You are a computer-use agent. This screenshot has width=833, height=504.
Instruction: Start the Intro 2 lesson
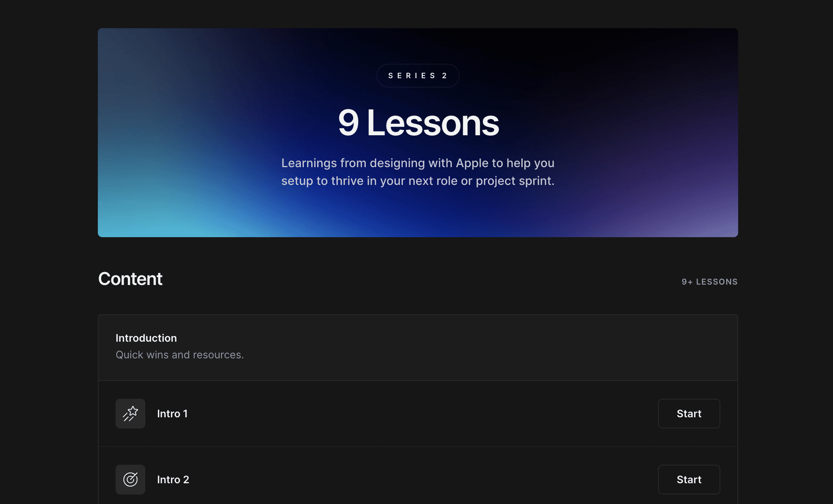689,480
